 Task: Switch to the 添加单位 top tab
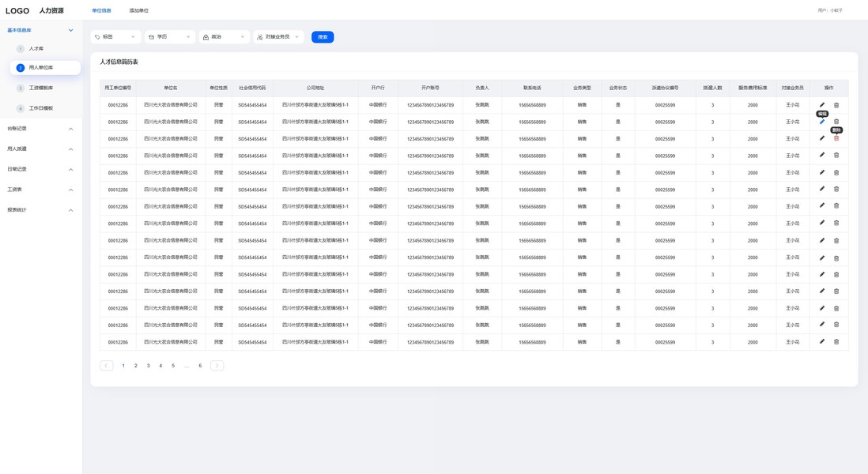click(139, 10)
